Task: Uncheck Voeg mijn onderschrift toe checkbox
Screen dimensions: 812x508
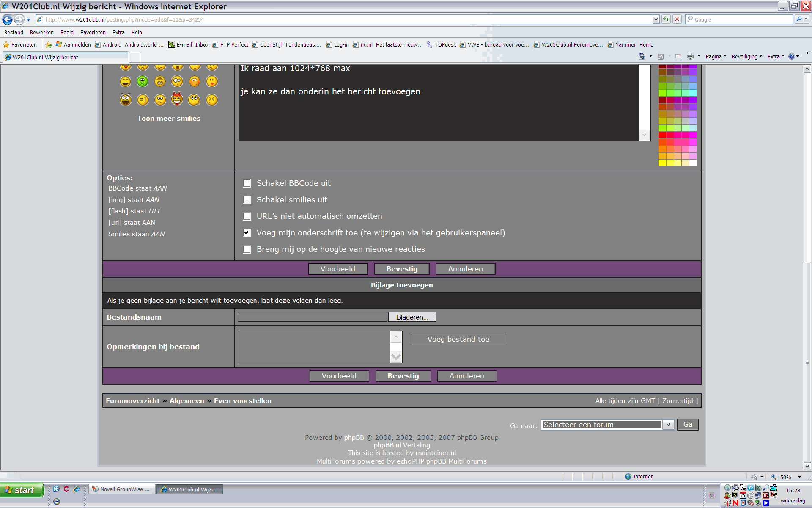Action: tap(247, 233)
